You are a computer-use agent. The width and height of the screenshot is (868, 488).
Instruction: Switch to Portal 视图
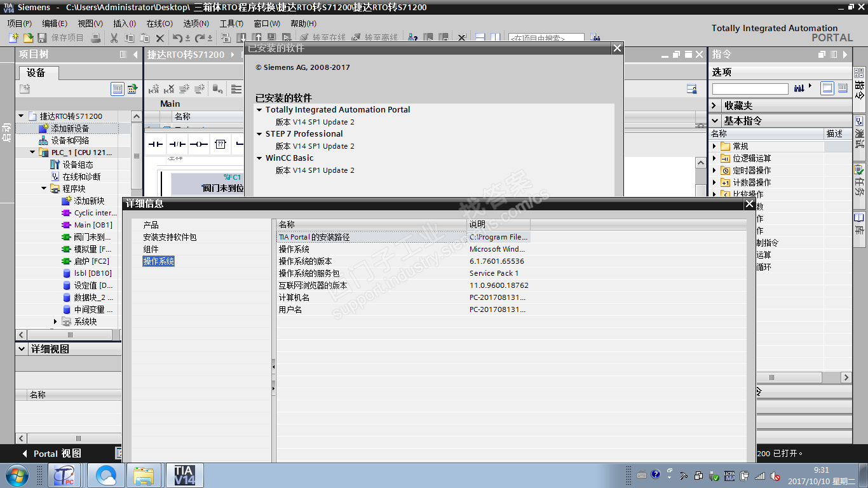(51, 454)
